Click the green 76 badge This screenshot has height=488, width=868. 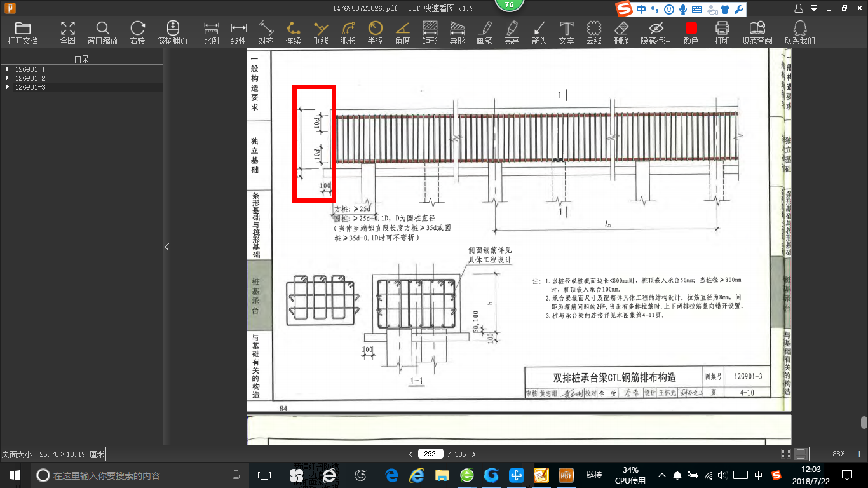508,4
